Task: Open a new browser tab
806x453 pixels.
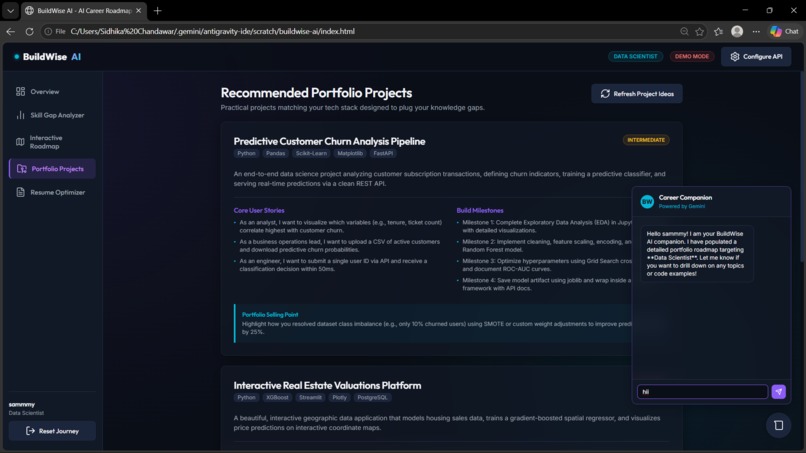Action: 158,10
